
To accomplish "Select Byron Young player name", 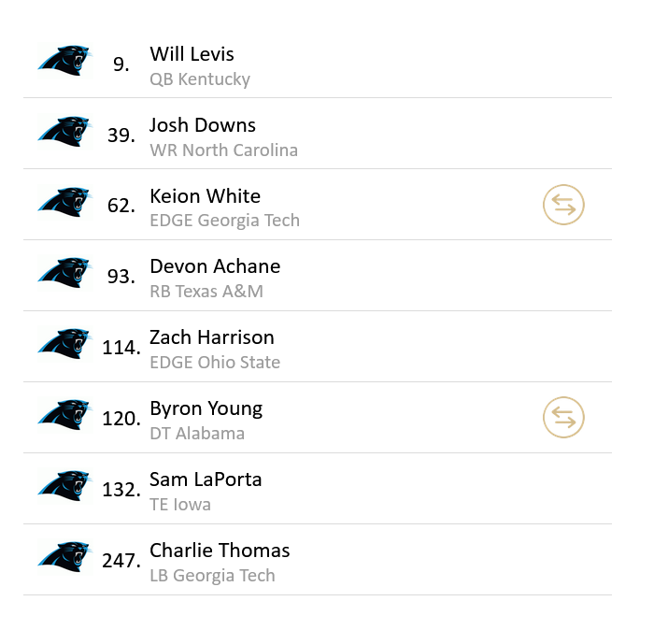I will coord(206,408).
